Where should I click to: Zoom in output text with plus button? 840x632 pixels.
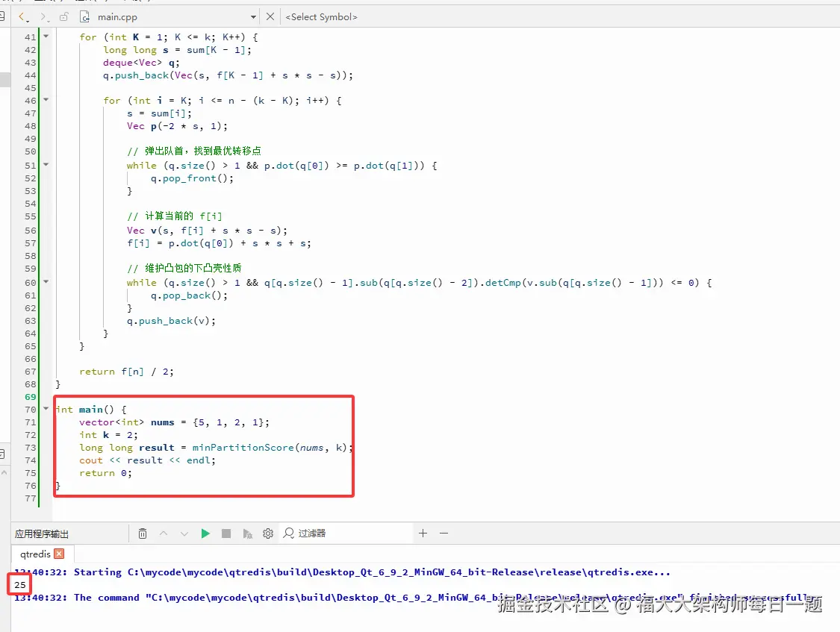[x=423, y=534]
